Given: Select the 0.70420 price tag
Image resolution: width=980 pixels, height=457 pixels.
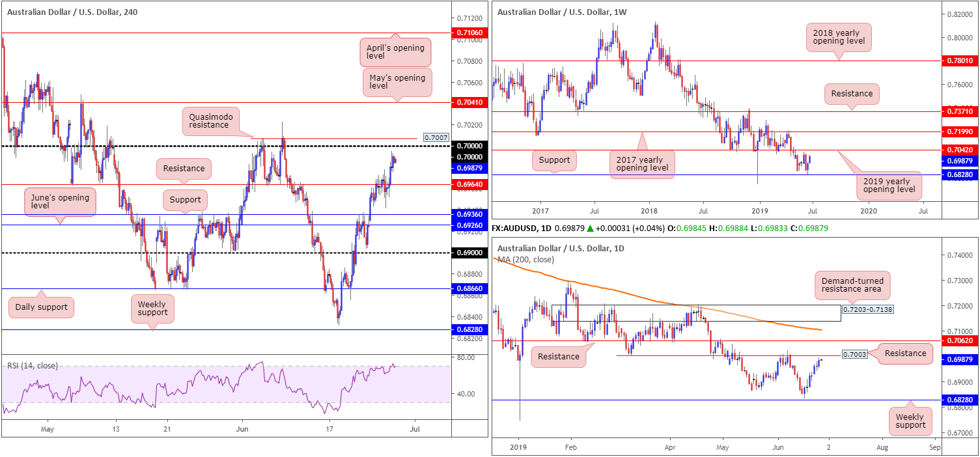Looking at the screenshot, I should point(960,150).
